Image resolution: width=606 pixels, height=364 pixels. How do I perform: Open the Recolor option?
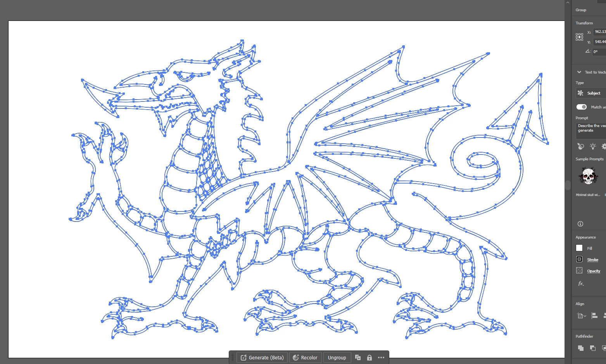(x=305, y=357)
